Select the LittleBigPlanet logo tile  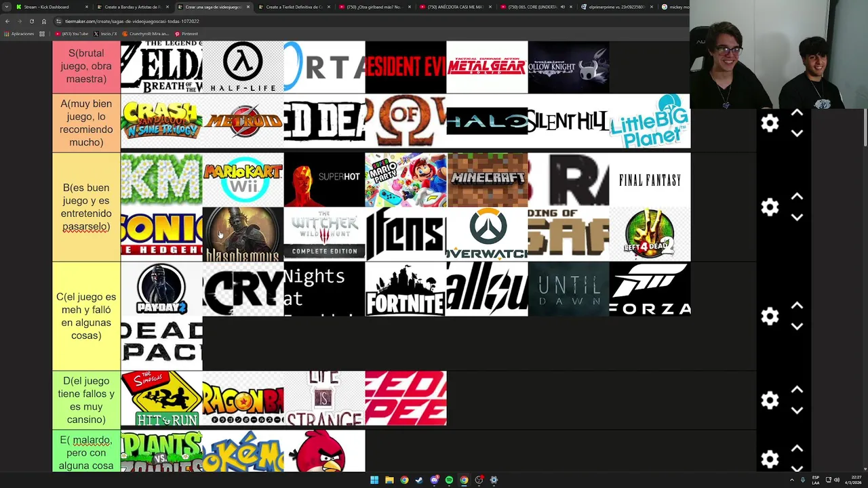click(650, 121)
